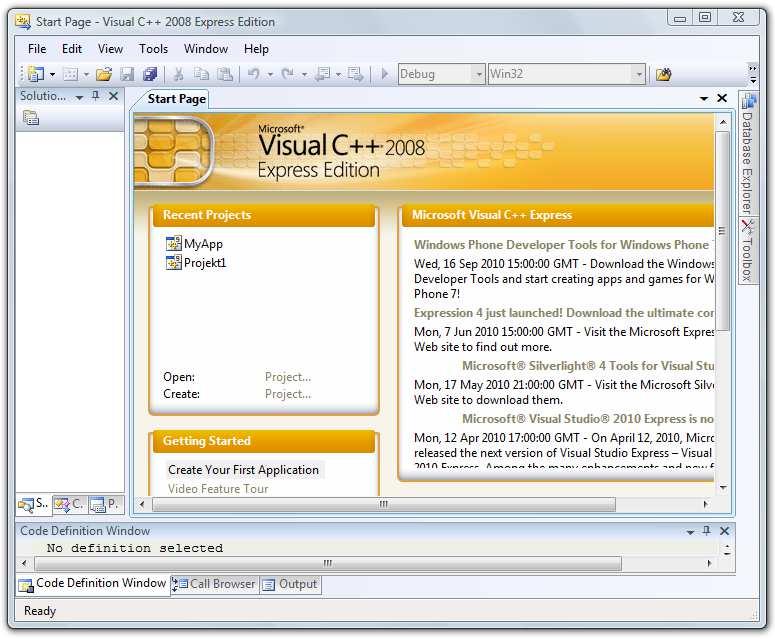This screenshot has width=775, height=639.
Task: Click the Cut scissors icon
Action: [178, 74]
